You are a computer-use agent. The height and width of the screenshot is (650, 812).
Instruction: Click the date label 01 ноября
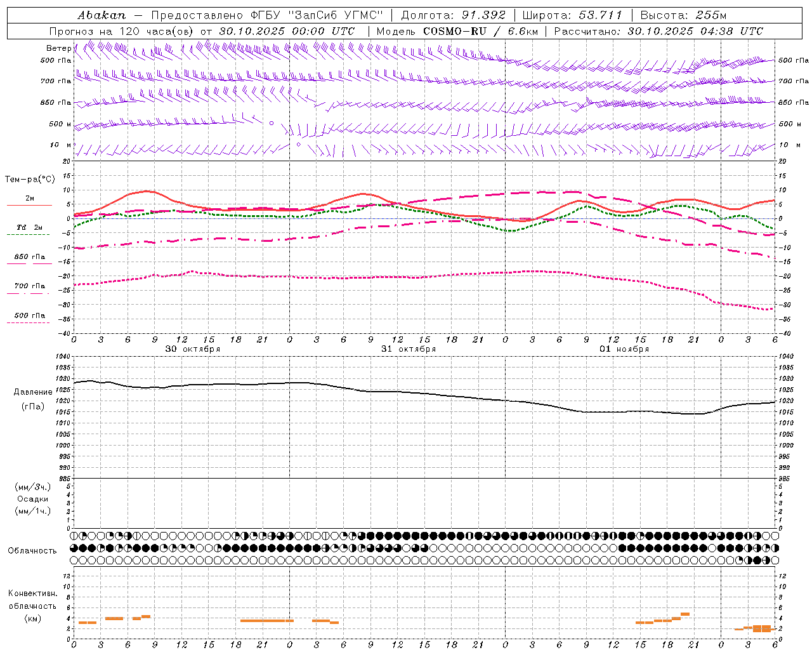pos(624,349)
